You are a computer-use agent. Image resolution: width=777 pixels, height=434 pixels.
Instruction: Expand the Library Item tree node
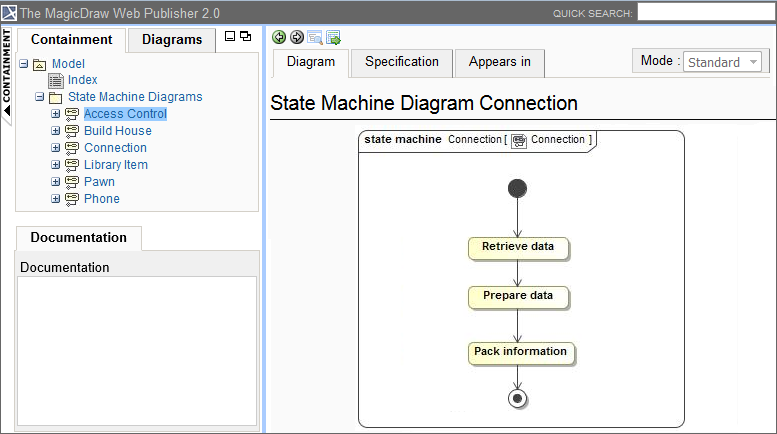56,165
